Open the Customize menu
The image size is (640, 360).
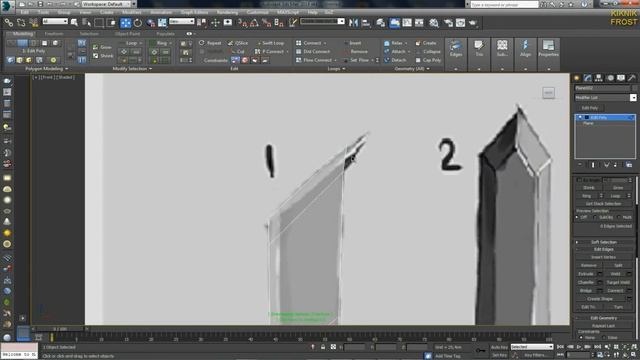click(257, 12)
